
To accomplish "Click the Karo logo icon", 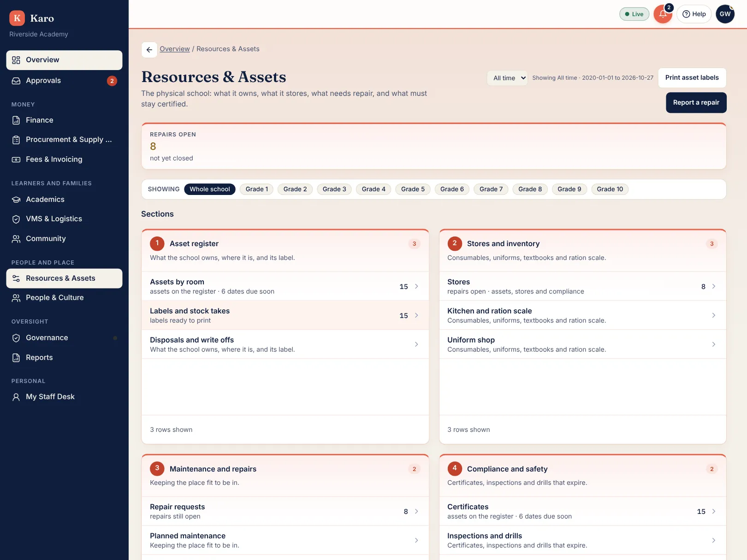I will (x=17, y=18).
